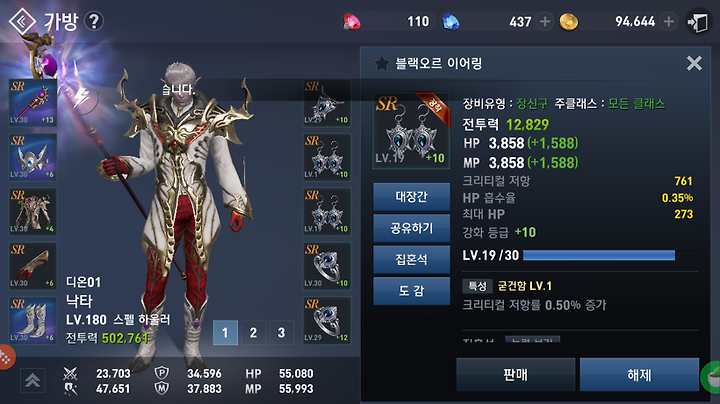Tap the lightning skill circle icon
Image resolution: width=720 pixels, height=404 pixels.
(82, 97)
